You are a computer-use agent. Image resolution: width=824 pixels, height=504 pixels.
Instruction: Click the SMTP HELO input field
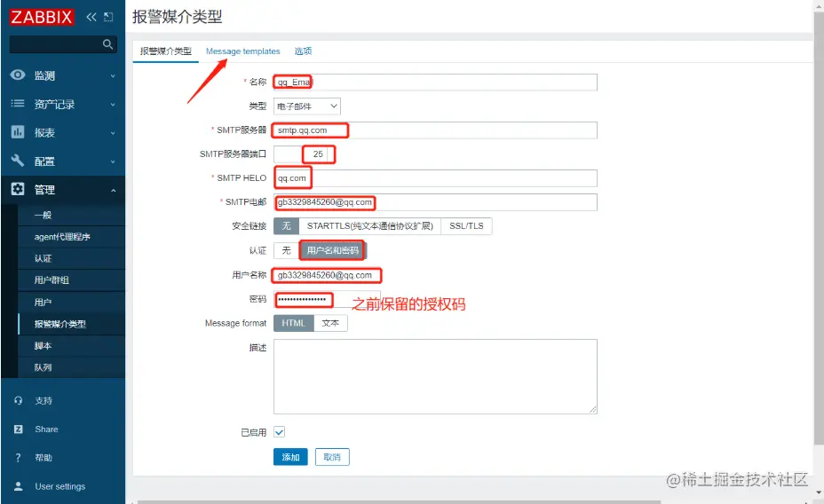point(435,178)
